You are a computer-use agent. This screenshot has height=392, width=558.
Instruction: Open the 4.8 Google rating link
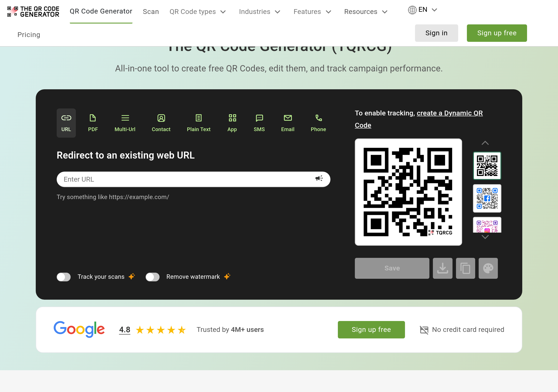(x=125, y=329)
